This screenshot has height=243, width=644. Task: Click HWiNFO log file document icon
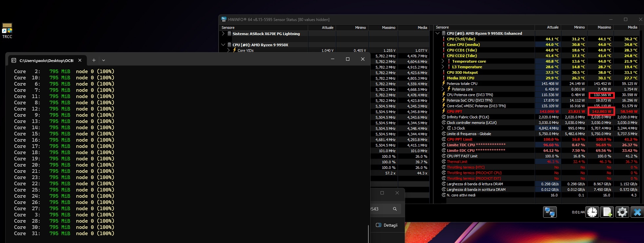coord(607,212)
